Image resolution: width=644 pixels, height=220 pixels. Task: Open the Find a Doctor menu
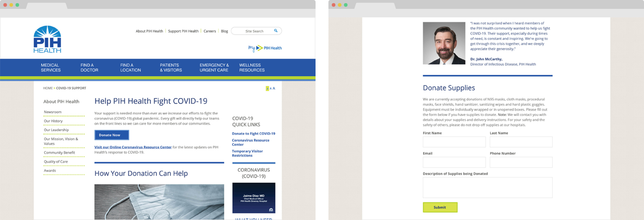coord(89,68)
